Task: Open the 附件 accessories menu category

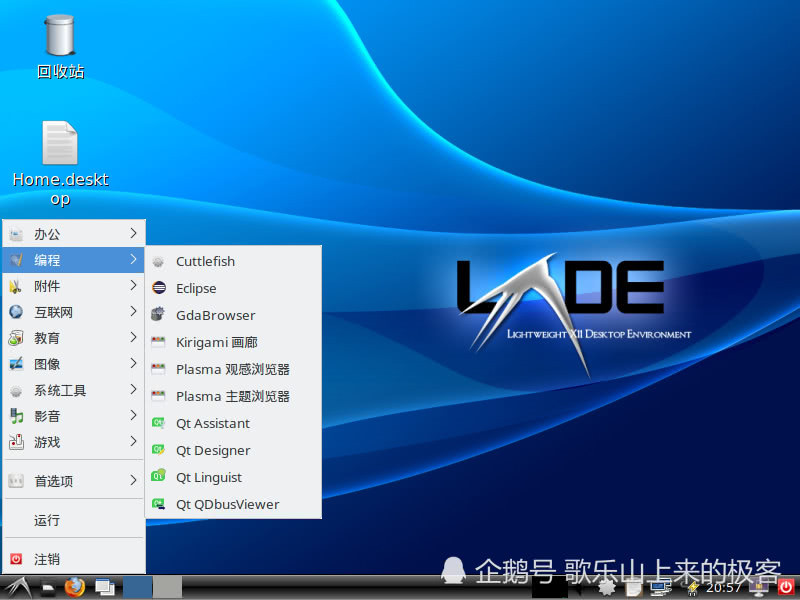Action: tap(74, 286)
